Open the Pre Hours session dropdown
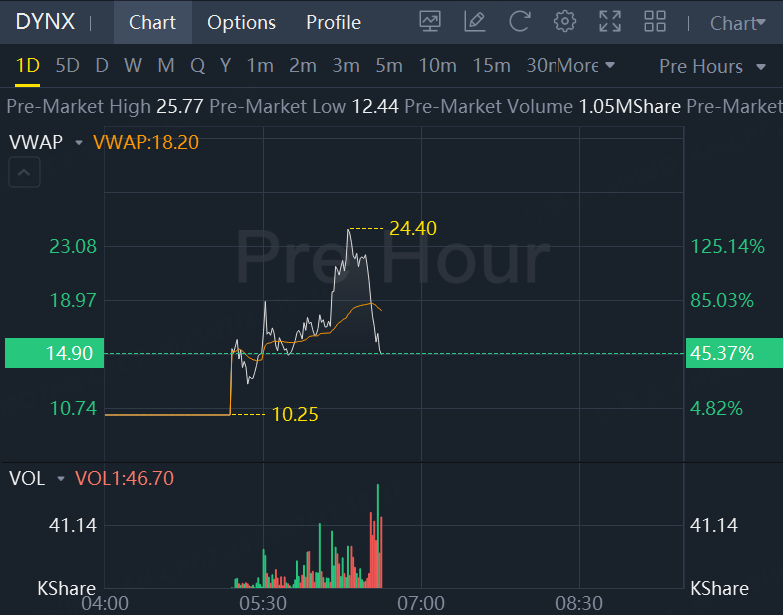 point(713,66)
